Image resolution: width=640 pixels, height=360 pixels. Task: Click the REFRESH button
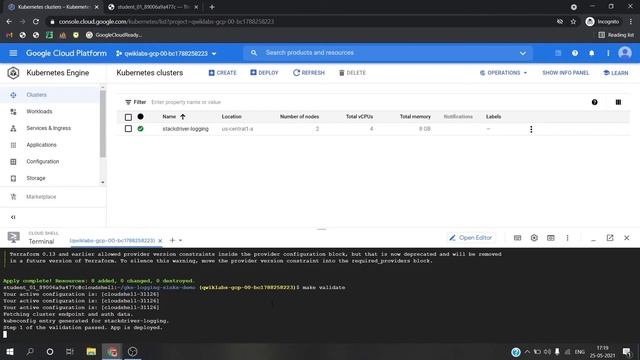(x=309, y=73)
